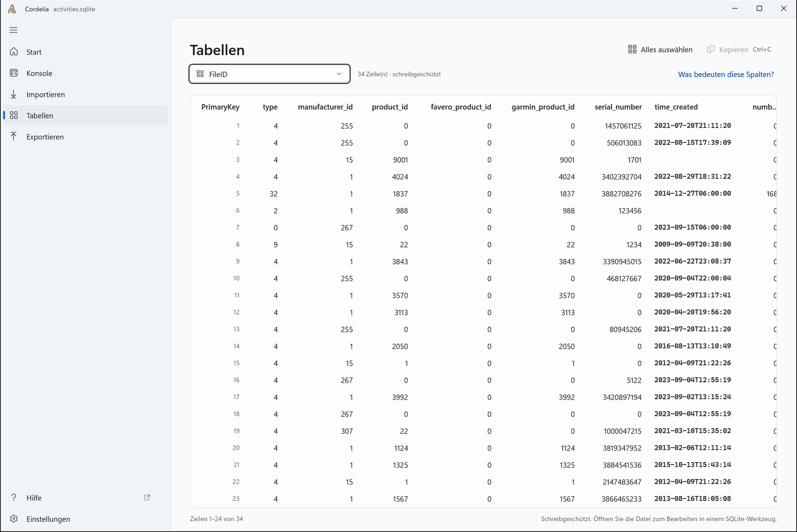Click the external link icon beside Hilfe
797x532 pixels.
[x=147, y=498]
